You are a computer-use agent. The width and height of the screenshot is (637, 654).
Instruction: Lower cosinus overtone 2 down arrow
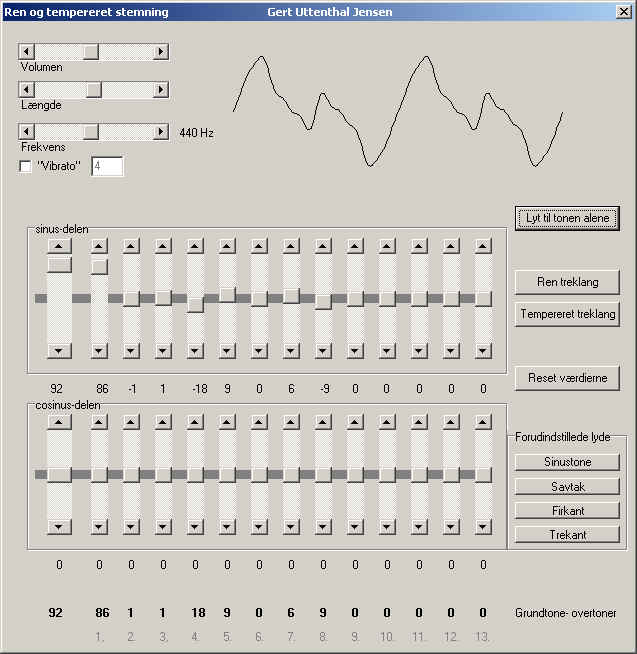(131, 527)
